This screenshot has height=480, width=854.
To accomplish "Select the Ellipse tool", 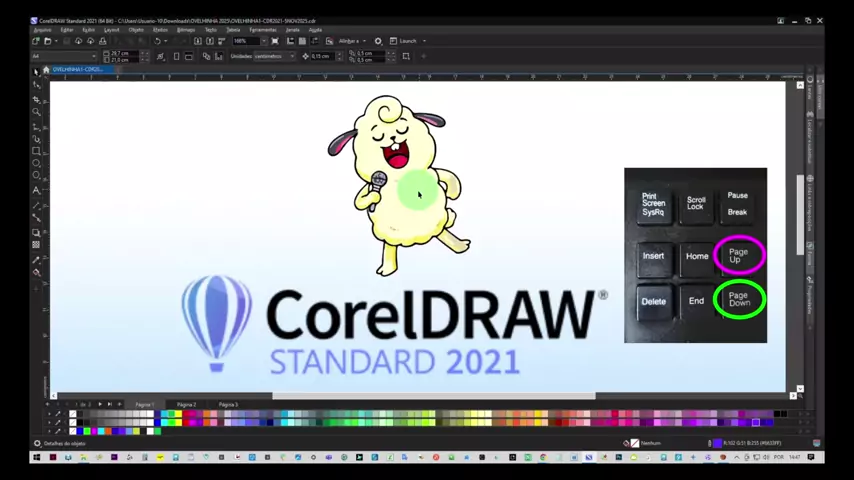I will coord(36,164).
